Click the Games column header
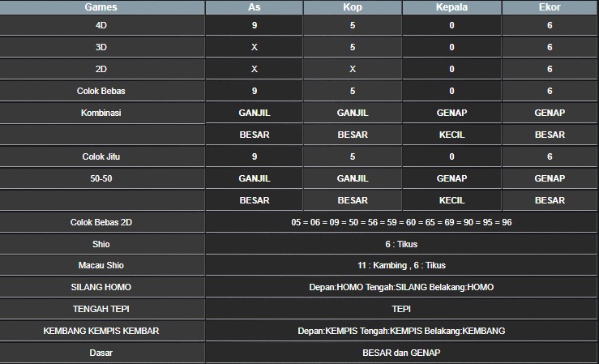 pos(101,7)
